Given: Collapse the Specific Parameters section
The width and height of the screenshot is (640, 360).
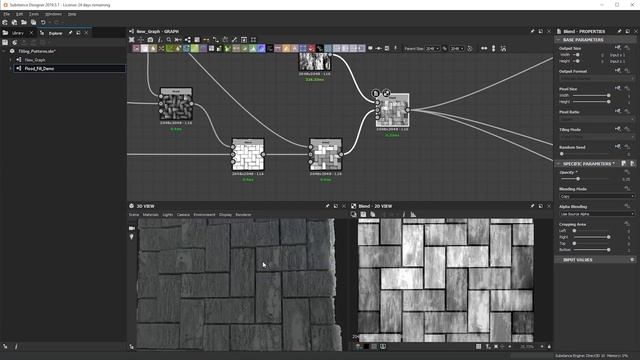Looking at the screenshot, I should 558,164.
